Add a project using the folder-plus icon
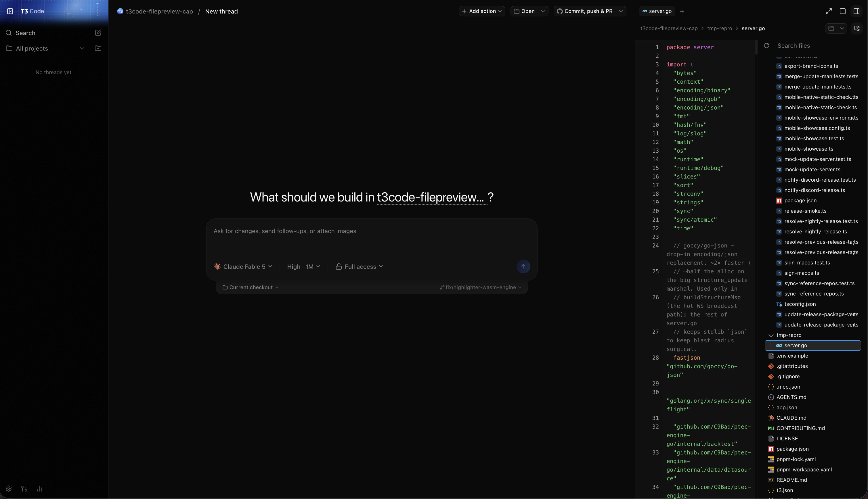Viewport: 868px width, 499px height. point(98,48)
